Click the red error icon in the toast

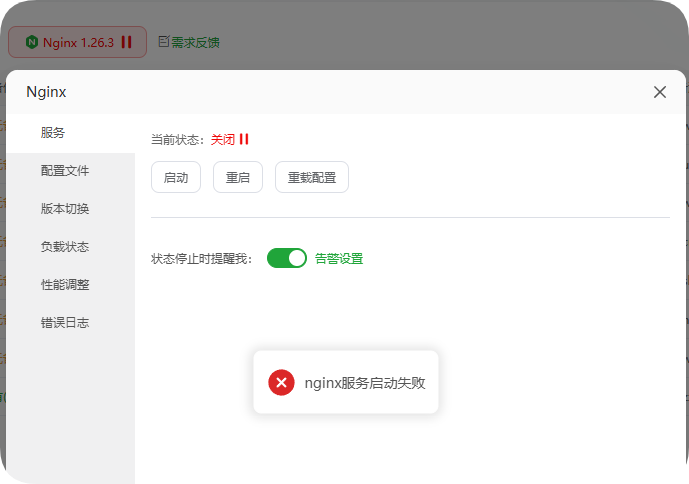point(281,382)
